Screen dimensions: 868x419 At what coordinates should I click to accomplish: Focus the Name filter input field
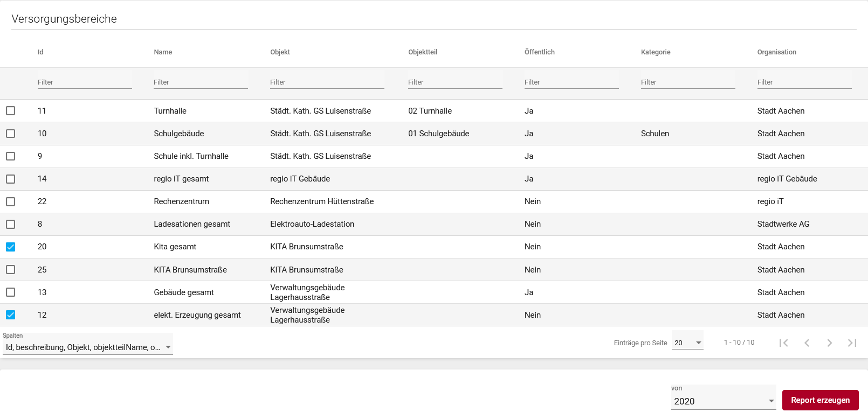(201, 82)
